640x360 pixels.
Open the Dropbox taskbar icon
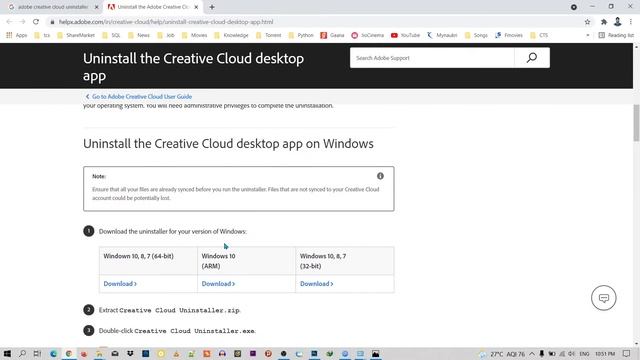pyautogui.click(x=130, y=353)
